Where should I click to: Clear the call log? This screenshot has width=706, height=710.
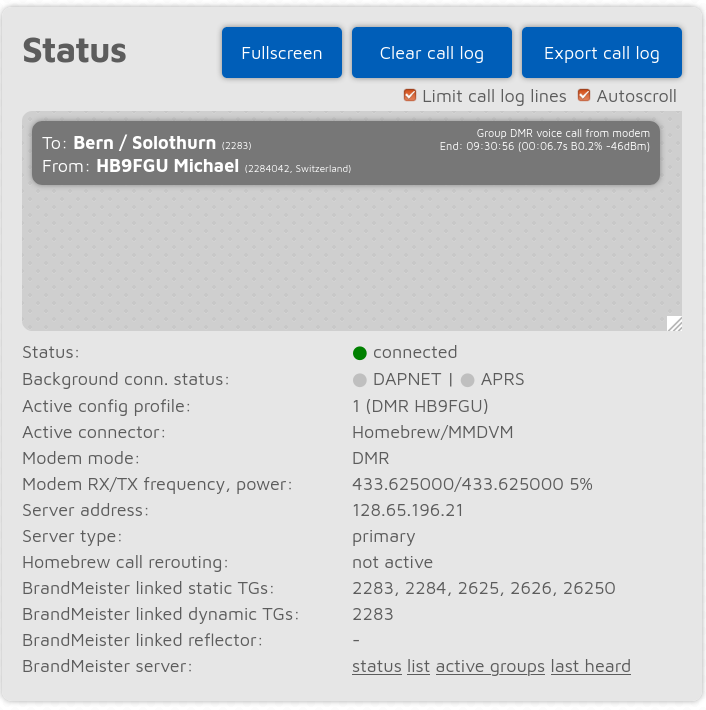[432, 53]
